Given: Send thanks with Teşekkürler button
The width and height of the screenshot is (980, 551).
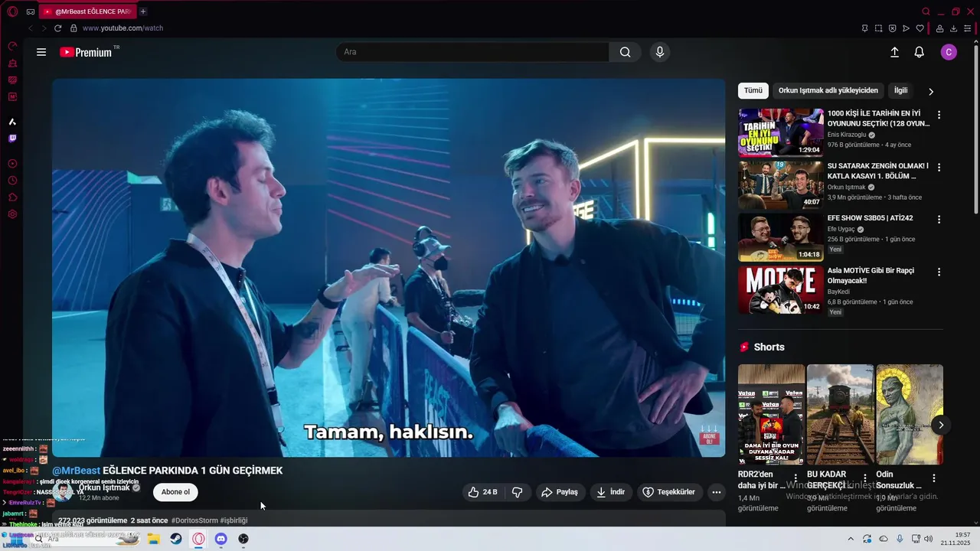Looking at the screenshot, I should pyautogui.click(x=669, y=492).
